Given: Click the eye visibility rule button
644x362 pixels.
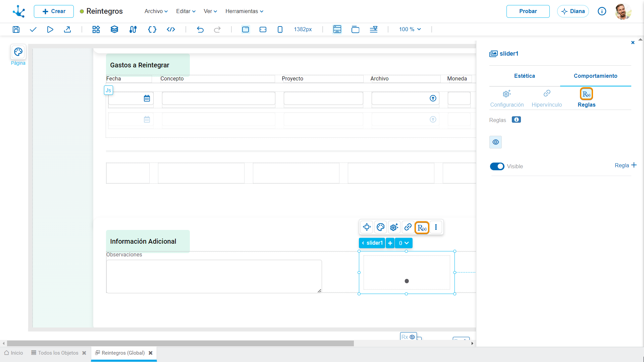Looking at the screenshot, I should pyautogui.click(x=495, y=142).
